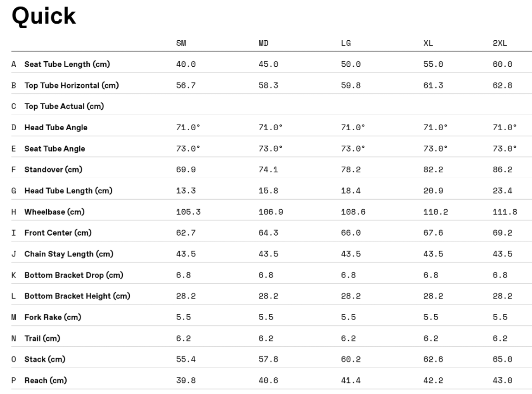Click the Top Tube Actual row label
This screenshot has height=394, width=532.
pyautogui.click(x=64, y=106)
